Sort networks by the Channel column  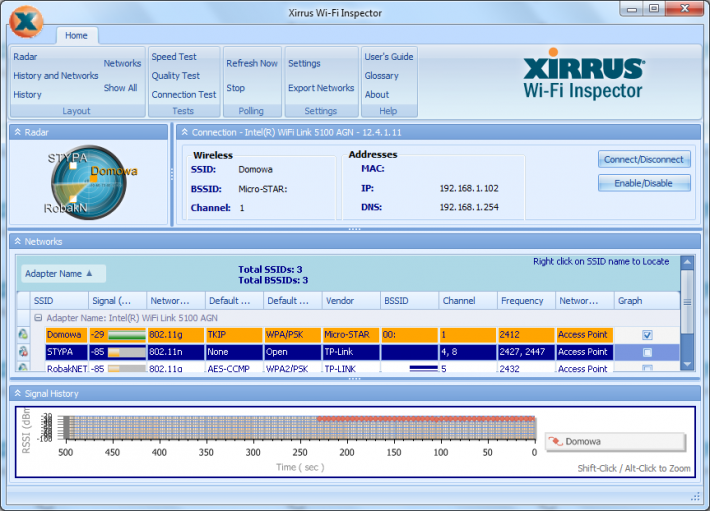pyautogui.click(x=468, y=301)
